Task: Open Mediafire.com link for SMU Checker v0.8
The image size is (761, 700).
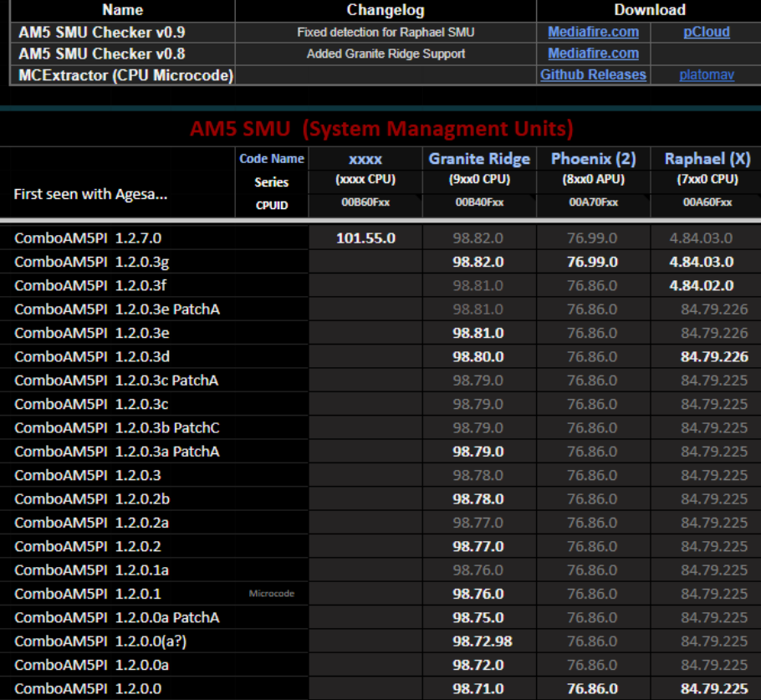Action: click(593, 54)
